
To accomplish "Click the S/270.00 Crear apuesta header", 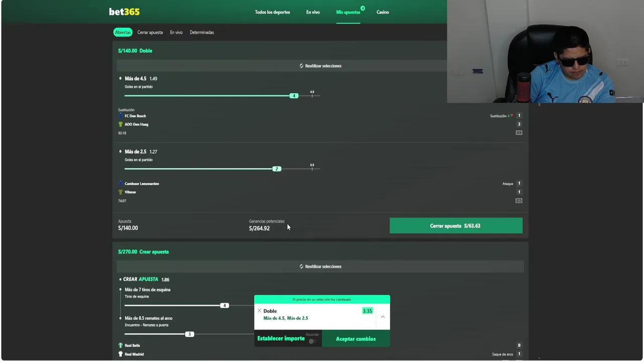I will click(143, 251).
